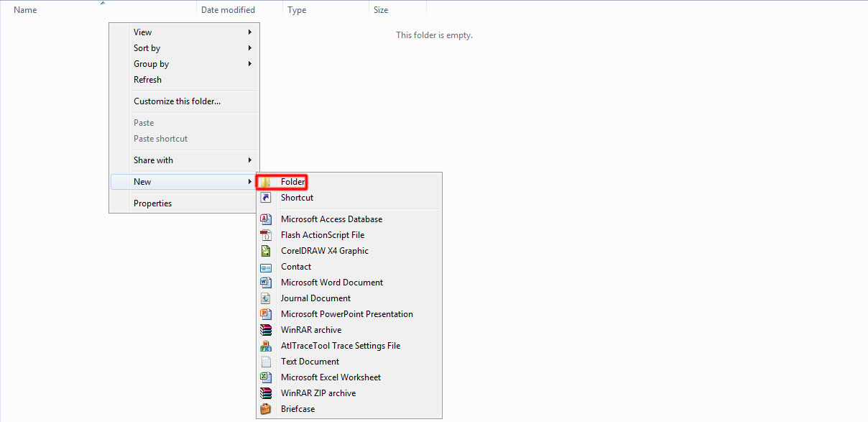The image size is (868, 422).
Task: Open folder Properties
Action: coord(152,203)
